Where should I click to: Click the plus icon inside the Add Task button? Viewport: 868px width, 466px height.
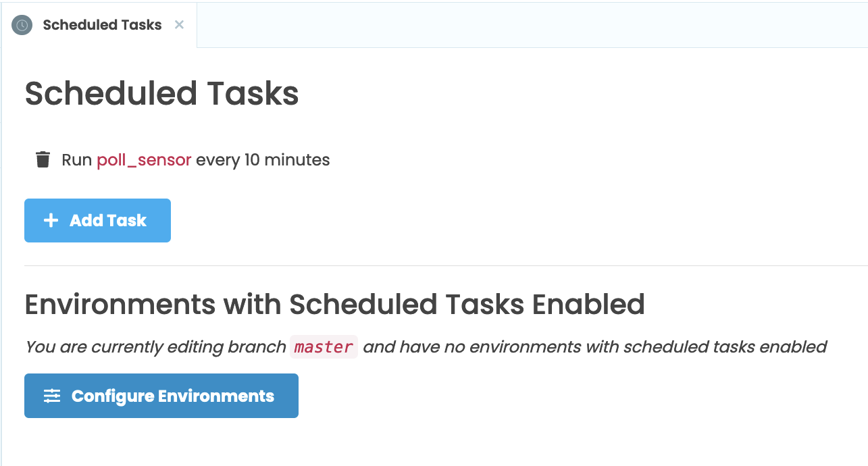(x=51, y=220)
